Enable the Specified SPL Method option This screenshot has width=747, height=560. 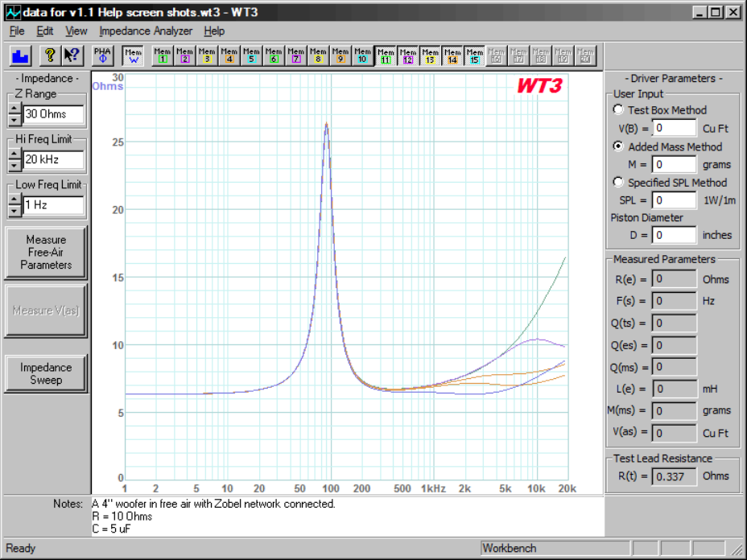point(618,183)
